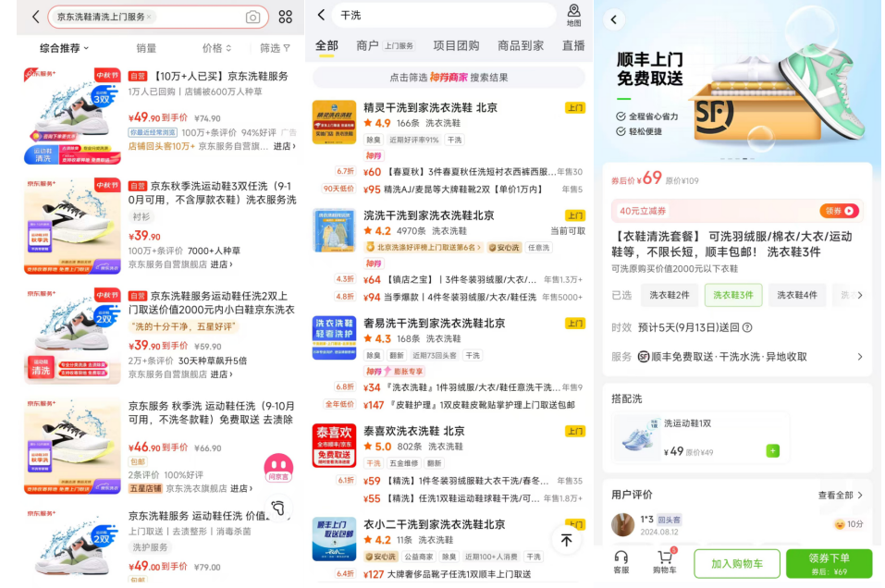Click the 领券 coupon button
The height and width of the screenshot is (588, 885).
point(838,211)
